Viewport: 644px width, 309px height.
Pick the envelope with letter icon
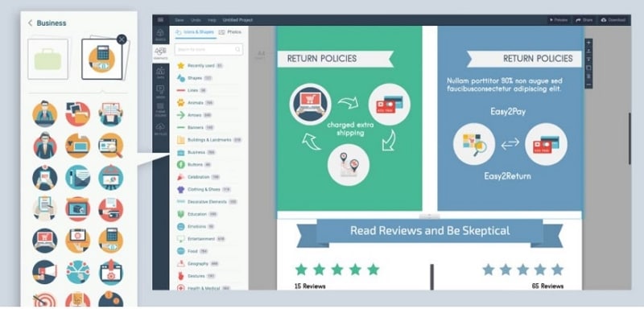(x=77, y=177)
